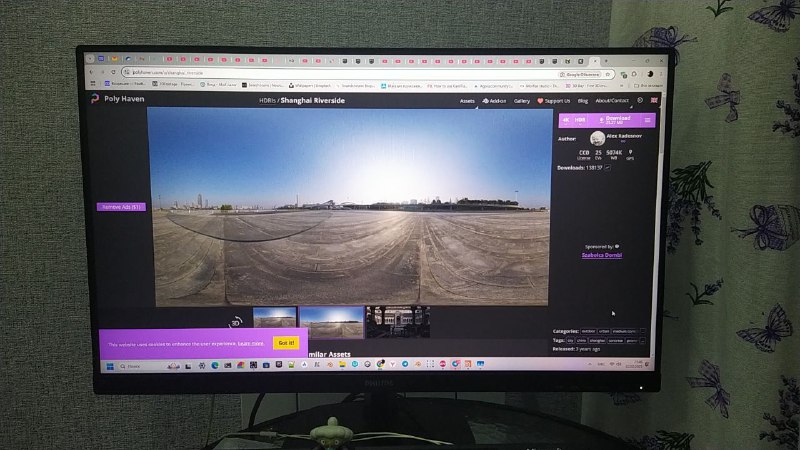
Task: Click the Remove Ads button
Action: point(121,207)
